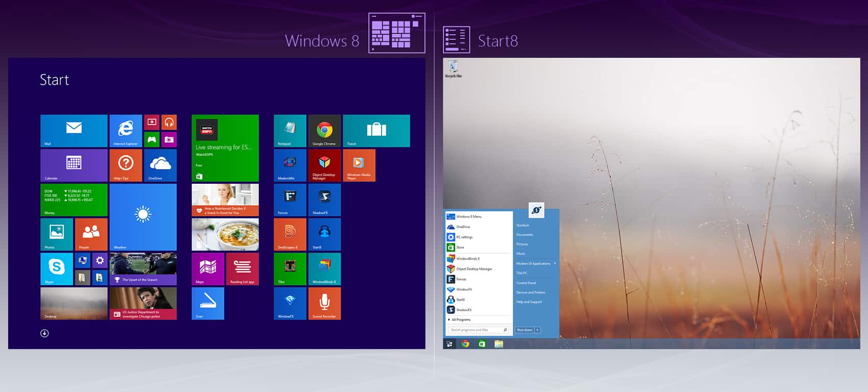
Task: Launch the Skype tile
Action: (x=57, y=269)
